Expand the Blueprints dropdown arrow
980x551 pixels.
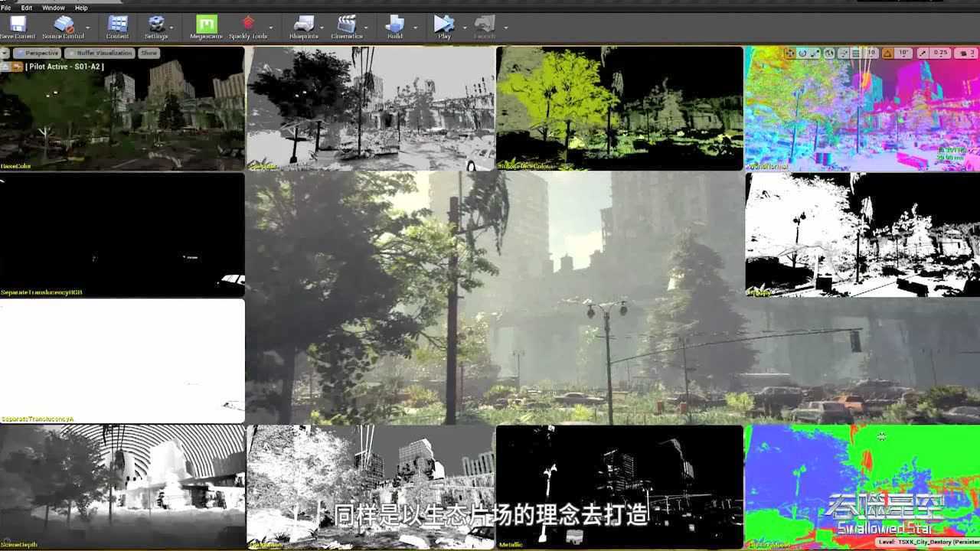(322, 28)
